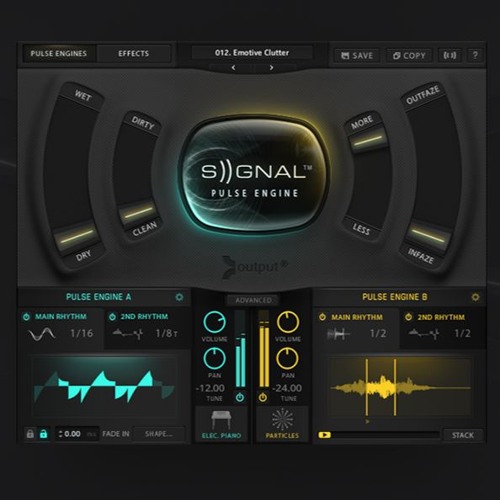Click the teal waveform display in Engine A
500x500 pixels.
105,387
